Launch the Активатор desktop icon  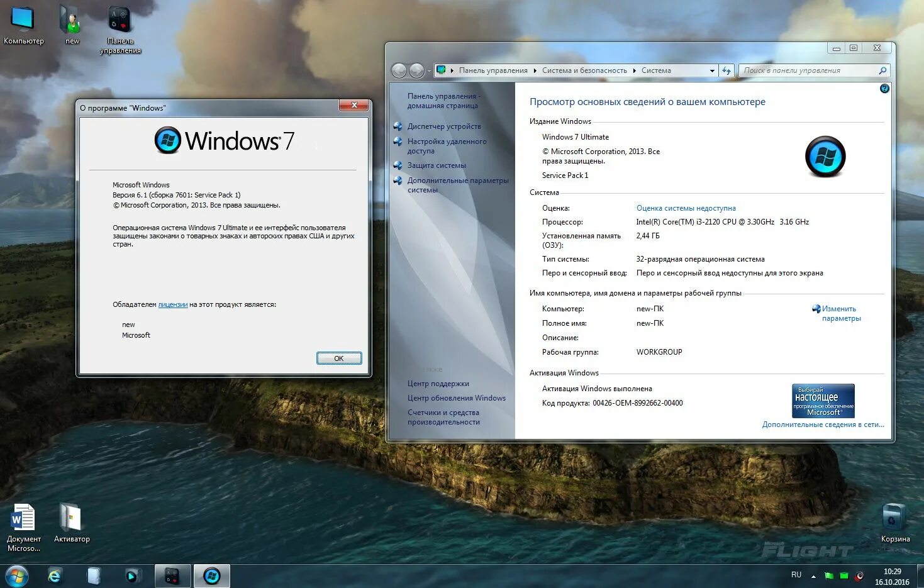pyautogui.click(x=71, y=523)
